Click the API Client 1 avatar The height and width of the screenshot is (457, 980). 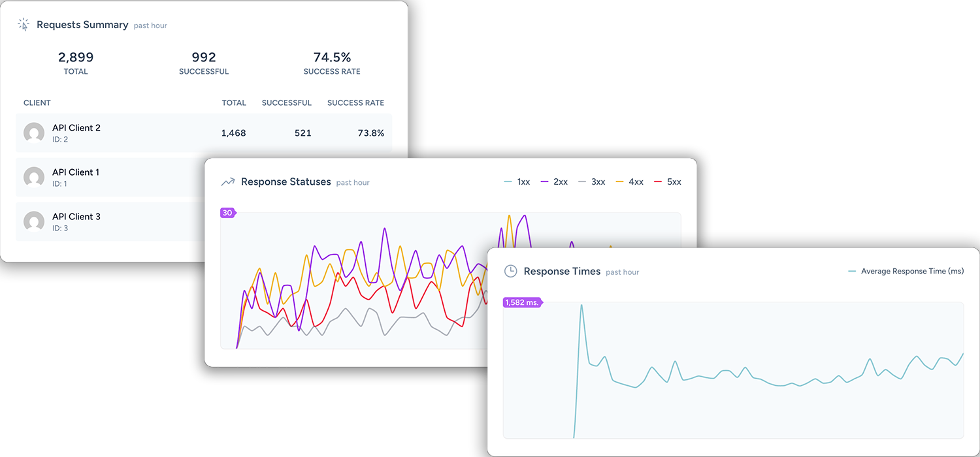pos(34,178)
